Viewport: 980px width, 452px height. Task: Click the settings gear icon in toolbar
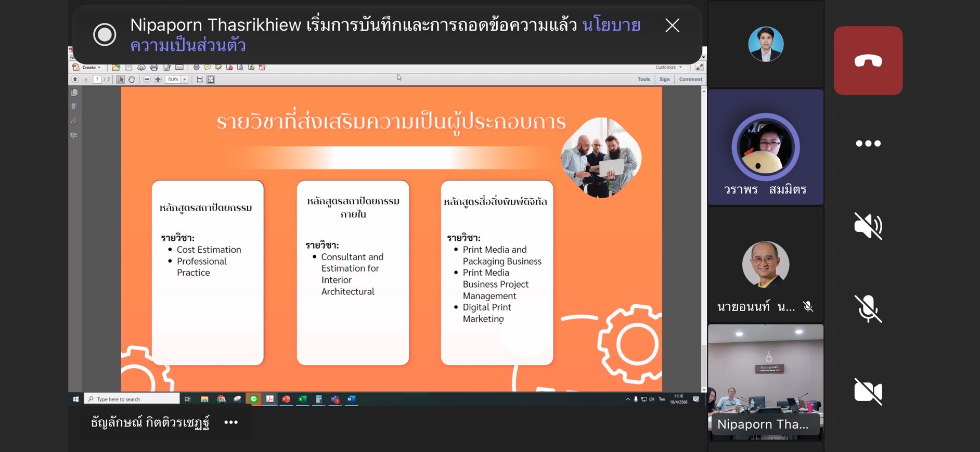click(x=196, y=68)
